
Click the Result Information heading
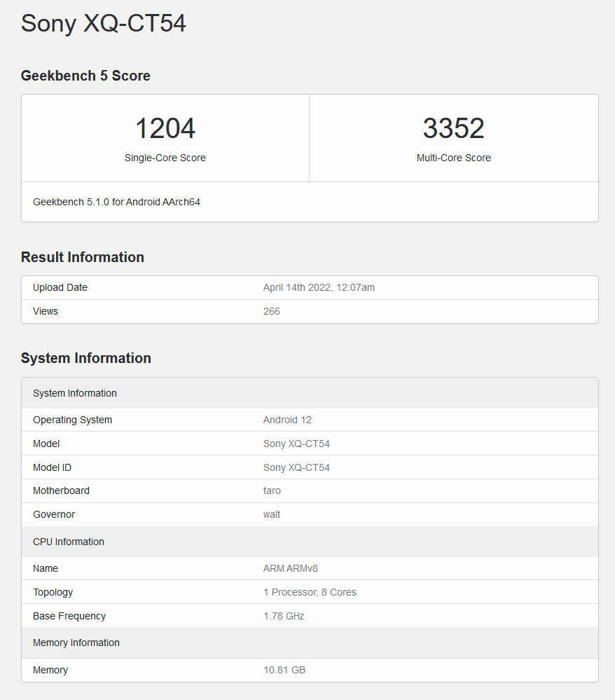(x=83, y=257)
